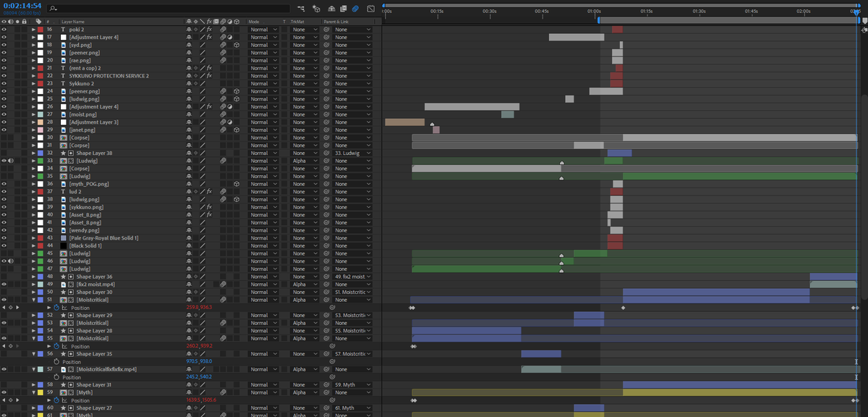Hide the poki 2 layer with eye icon
The image size is (868, 417).
[x=4, y=30]
